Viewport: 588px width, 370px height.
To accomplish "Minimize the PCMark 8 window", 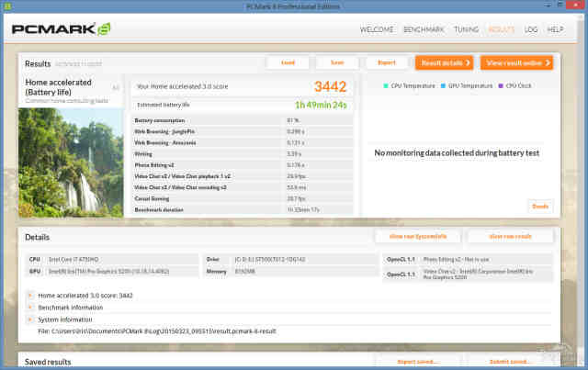I will tap(548, 5).
